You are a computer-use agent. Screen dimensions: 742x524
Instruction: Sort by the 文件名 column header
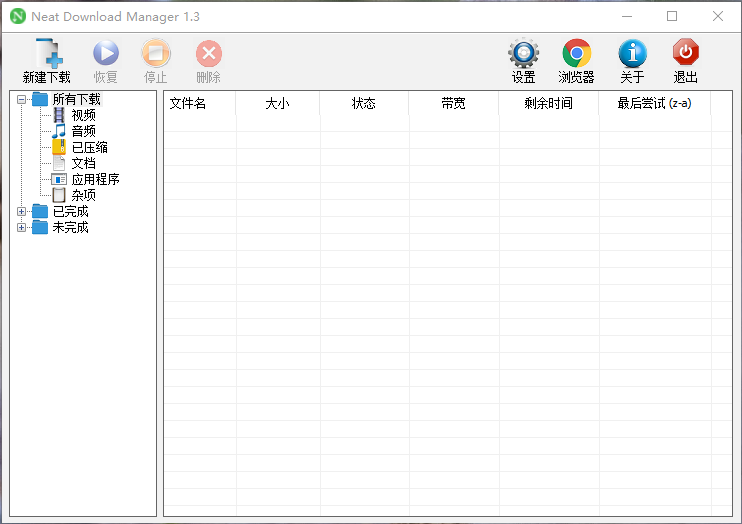pyautogui.click(x=200, y=103)
